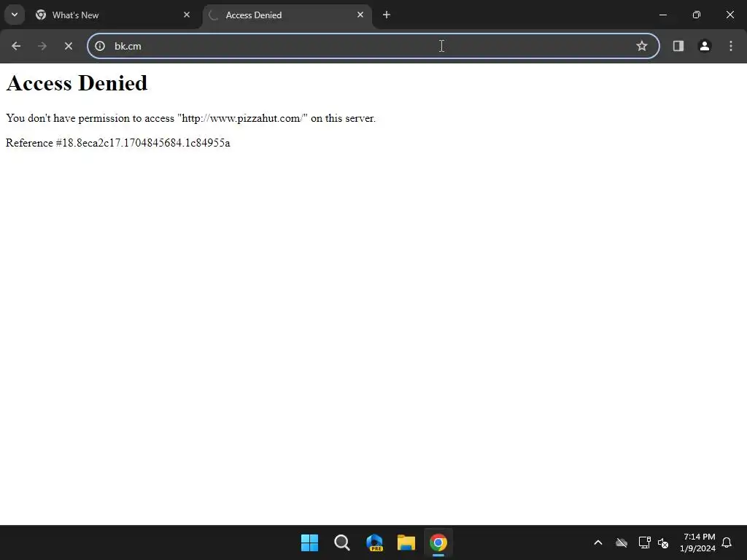Show hidden system tray icons
Viewport: 747px width, 560px height.
598,542
